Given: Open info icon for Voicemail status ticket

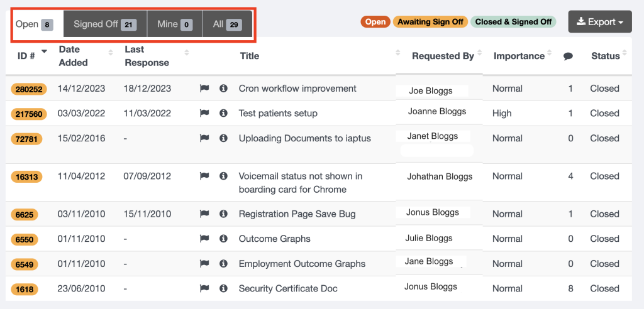Looking at the screenshot, I should 223,176.
